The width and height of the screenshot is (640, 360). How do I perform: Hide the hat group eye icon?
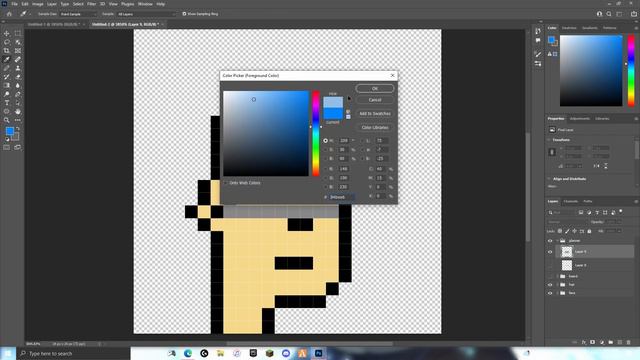(x=550, y=284)
